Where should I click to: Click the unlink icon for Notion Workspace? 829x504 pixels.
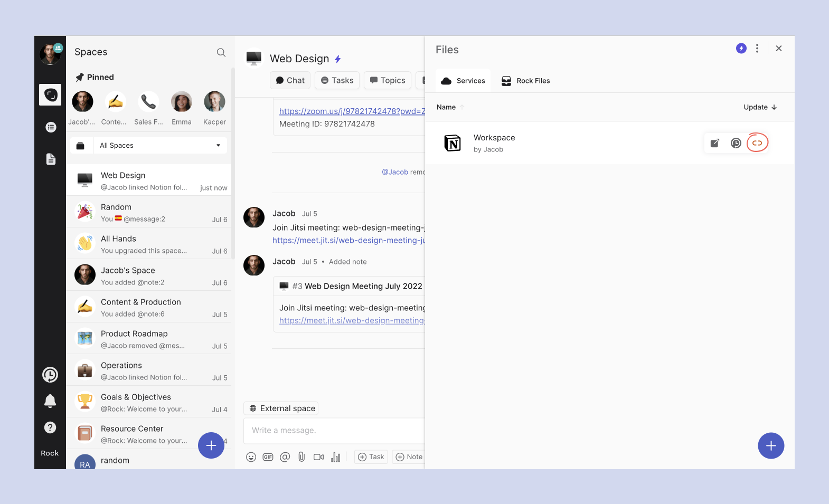[x=757, y=143]
